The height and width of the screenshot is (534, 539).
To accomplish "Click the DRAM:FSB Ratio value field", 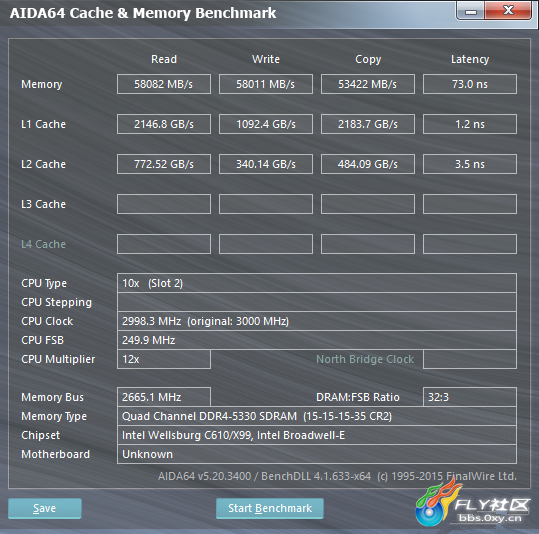I will click(x=470, y=397).
